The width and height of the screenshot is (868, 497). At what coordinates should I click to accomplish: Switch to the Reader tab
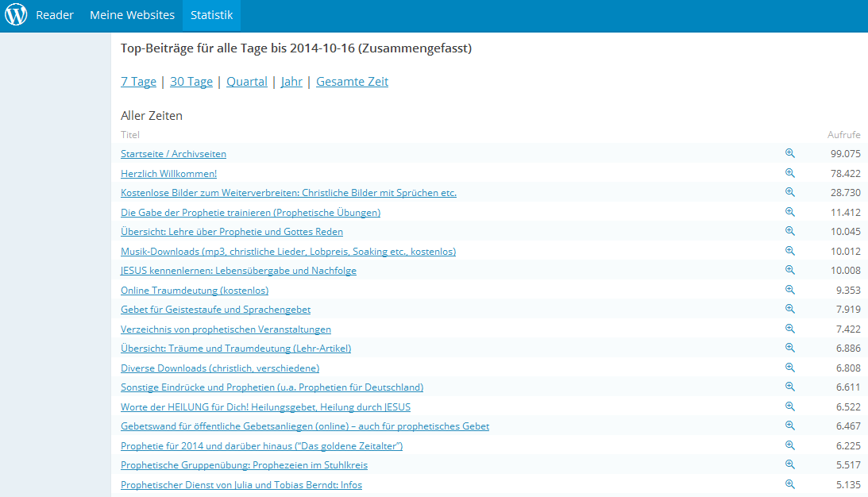pos(55,15)
